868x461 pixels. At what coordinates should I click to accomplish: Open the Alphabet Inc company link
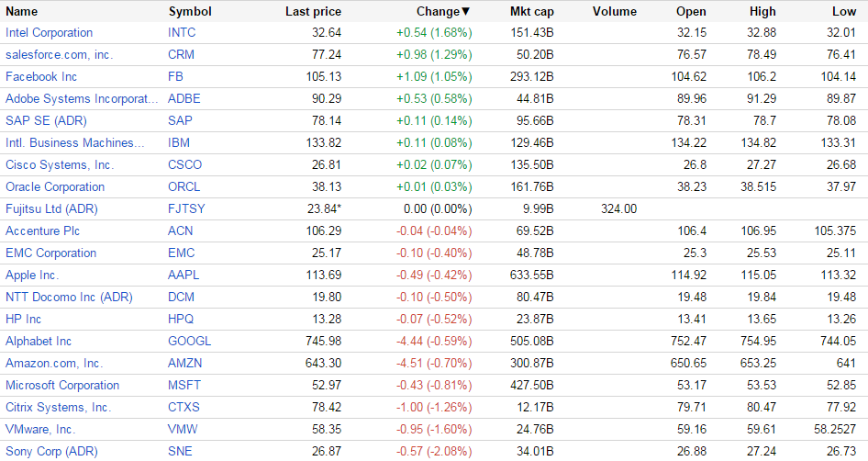coord(39,341)
